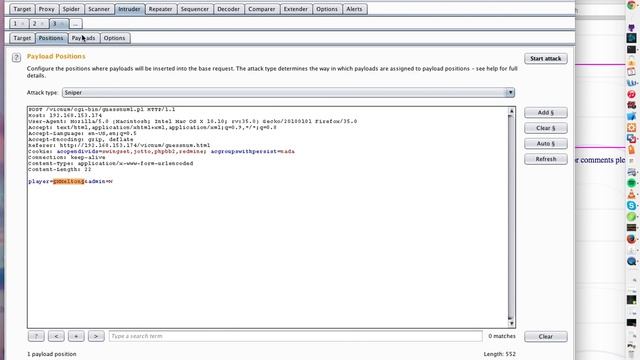Click the request editor scroll down arrow

511,323
